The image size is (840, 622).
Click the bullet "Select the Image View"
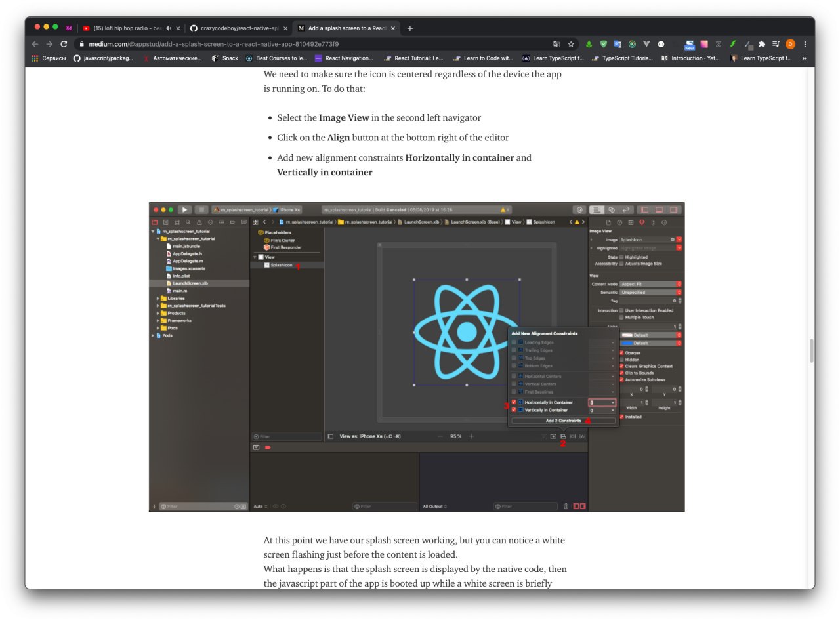point(379,118)
